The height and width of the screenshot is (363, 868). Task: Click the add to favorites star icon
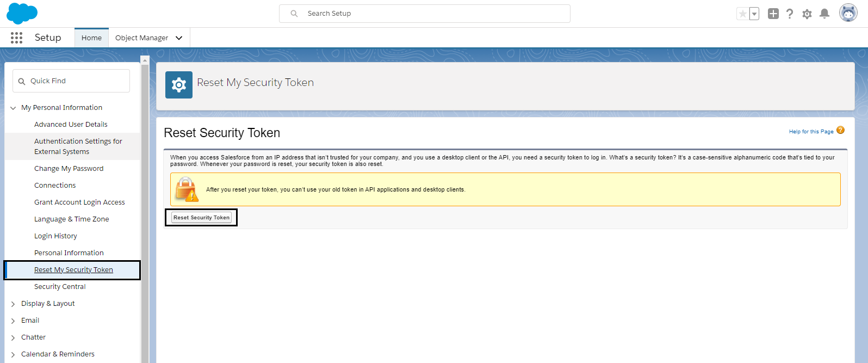tap(743, 13)
